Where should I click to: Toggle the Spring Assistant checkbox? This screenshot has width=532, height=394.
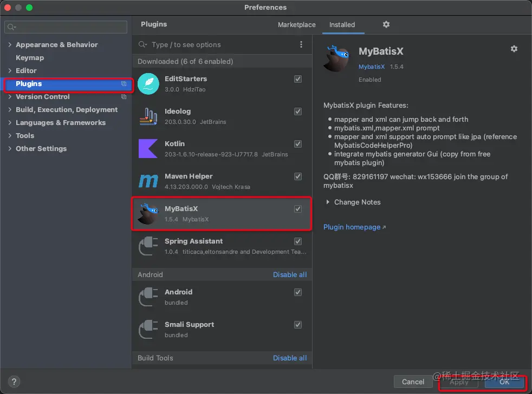[298, 241]
